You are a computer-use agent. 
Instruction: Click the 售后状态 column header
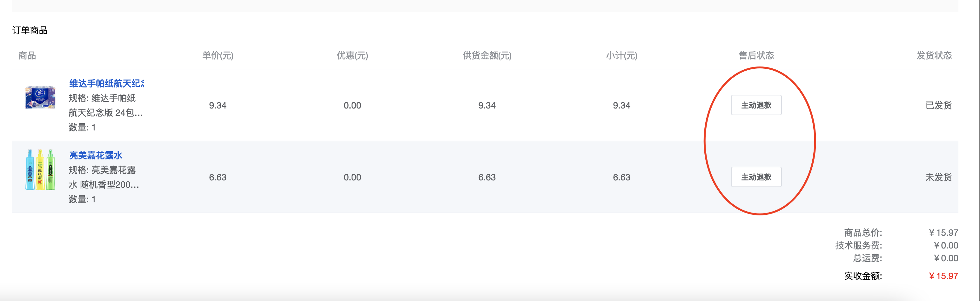point(756,56)
